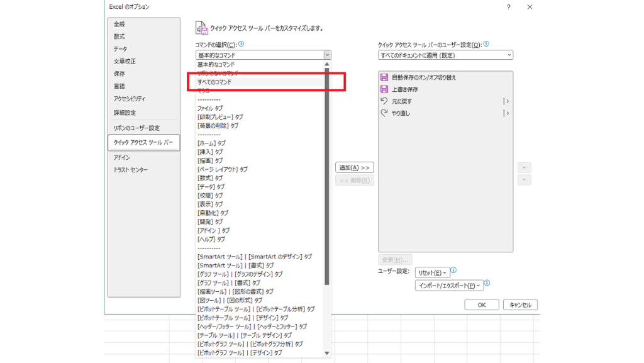Click info icon beside インポート/エクスポート
Viewport: 644px width, 363px height.
[x=487, y=283]
